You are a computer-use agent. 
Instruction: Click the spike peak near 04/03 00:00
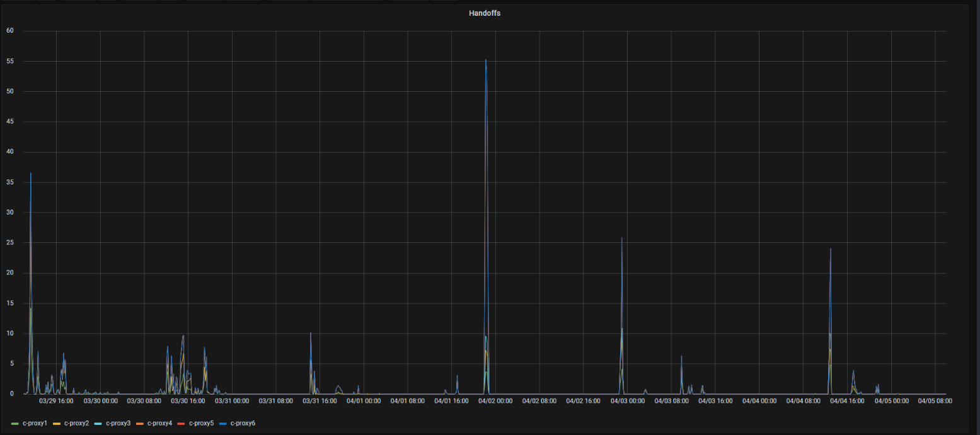[621, 238]
